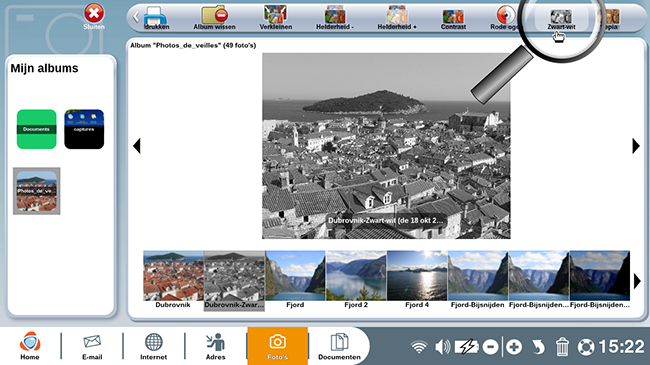Image resolution: width=650 pixels, height=365 pixels.
Task: Show next photo with right arrow
Action: coord(635,146)
